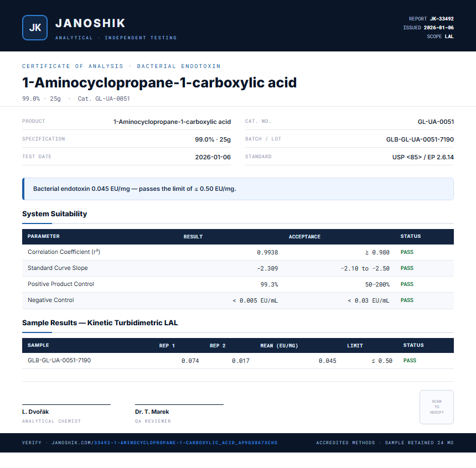
Task: Click PASS status for Negative Control
Action: point(407,300)
